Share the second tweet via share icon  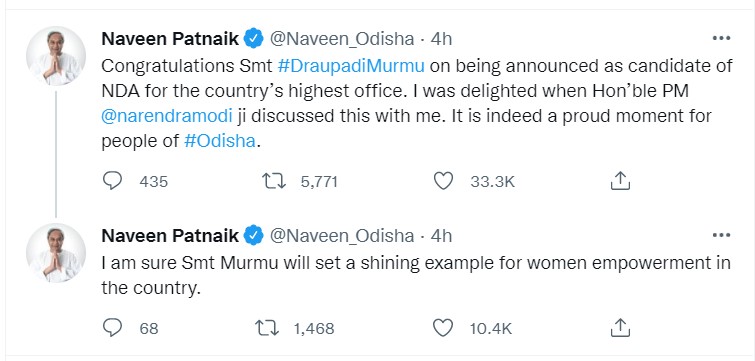[620, 328]
